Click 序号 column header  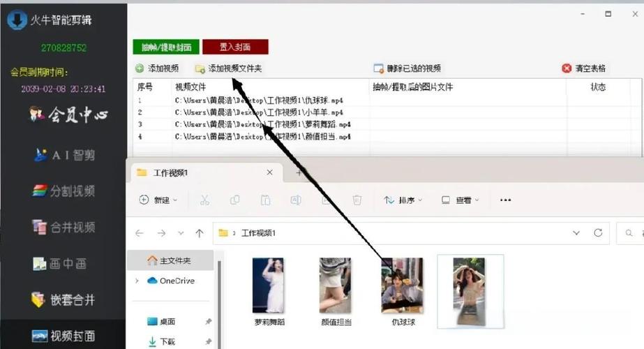coord(145,87)
